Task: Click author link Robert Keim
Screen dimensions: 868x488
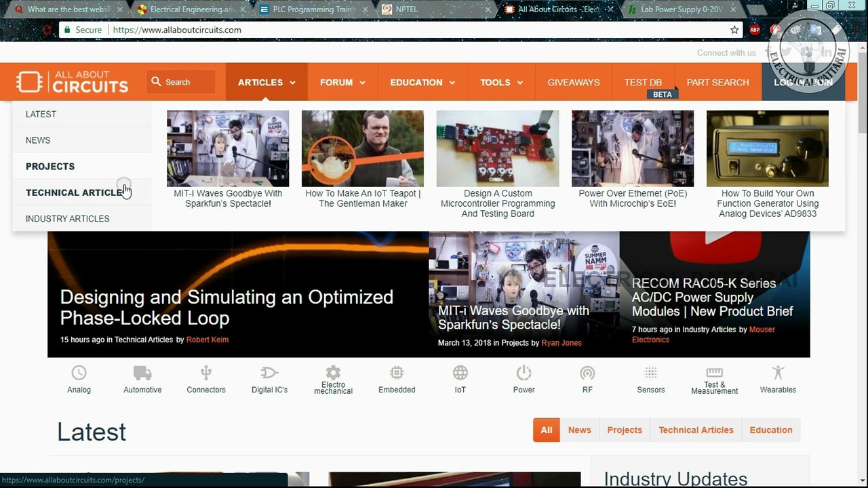Action: [x=208, y=340]
